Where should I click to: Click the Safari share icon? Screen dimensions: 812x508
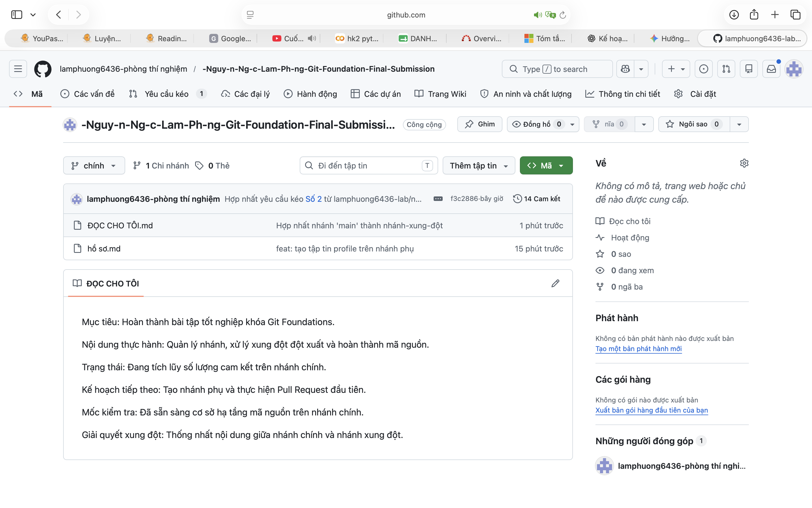[x=754, y=14]
